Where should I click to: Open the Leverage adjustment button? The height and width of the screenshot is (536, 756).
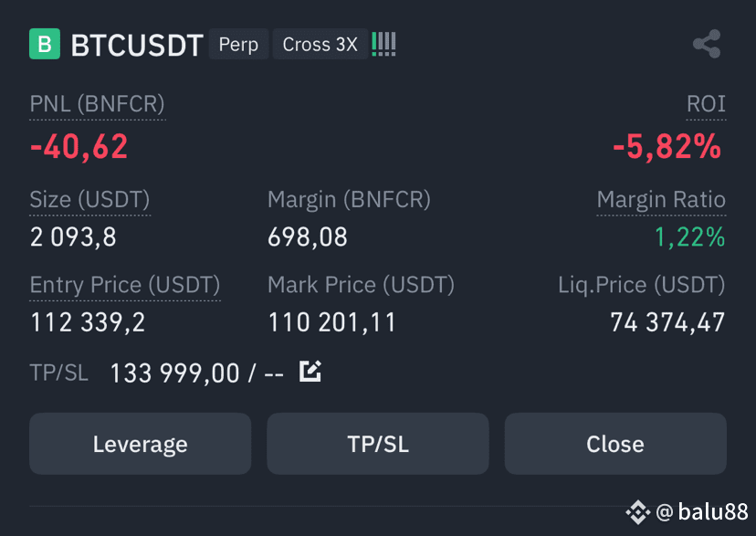click(141, 444)
